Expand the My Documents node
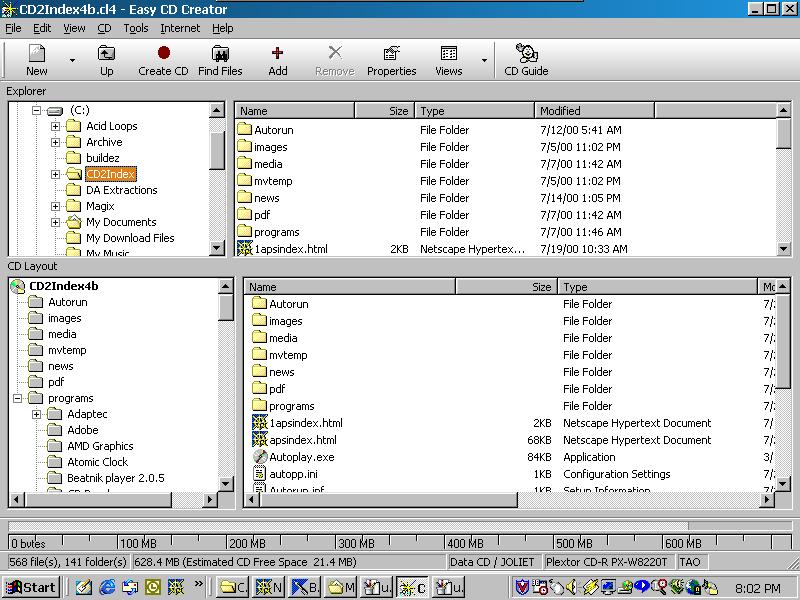Screen dimensions: 800x600 coord(55,222)
